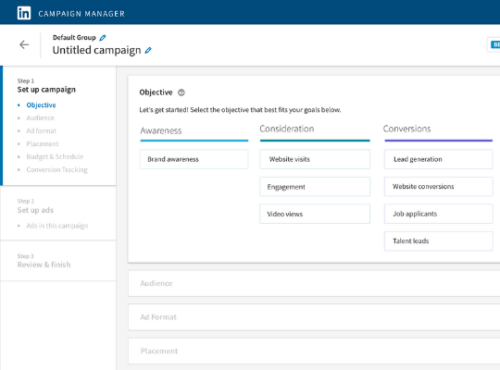Click the LinkedIn logo icon
500x370 pixels.
tap(24, 13)
